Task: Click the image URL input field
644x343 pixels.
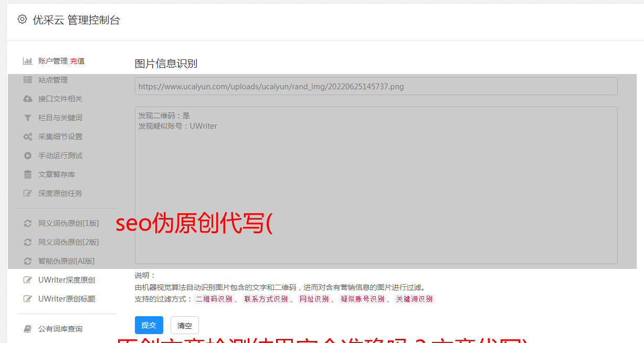Action: click(376, 86)
